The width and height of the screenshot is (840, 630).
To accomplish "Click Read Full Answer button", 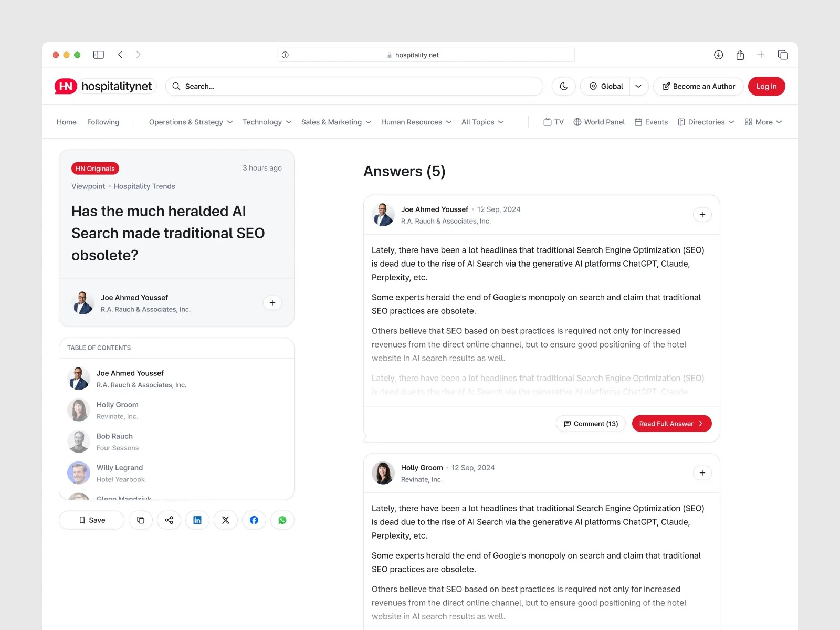I will [671, 424].
